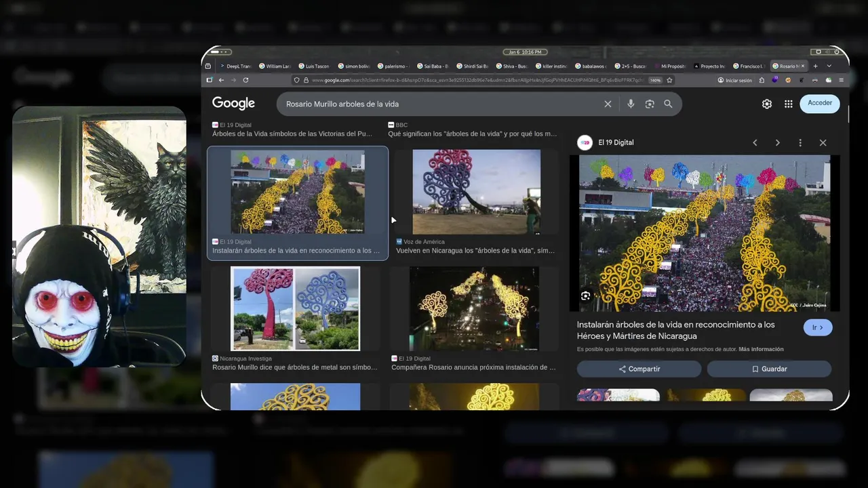This screenshot has width=868, height=488.
Task: Click the Jan 6 10:16 PM clock
Action: (526, 52)
